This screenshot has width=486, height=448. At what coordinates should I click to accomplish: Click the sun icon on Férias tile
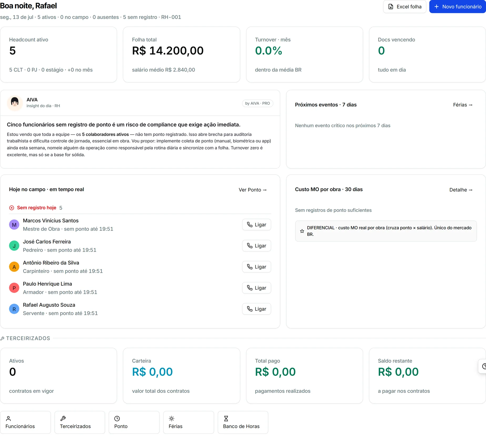pyautogui.click(x=171, y=418)
